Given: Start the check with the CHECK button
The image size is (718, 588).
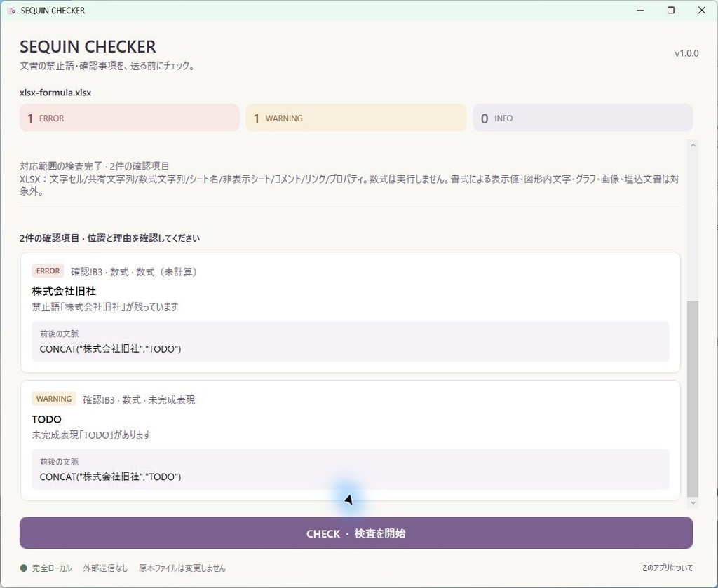Looking at the screenshot, I should click(355, 533).
